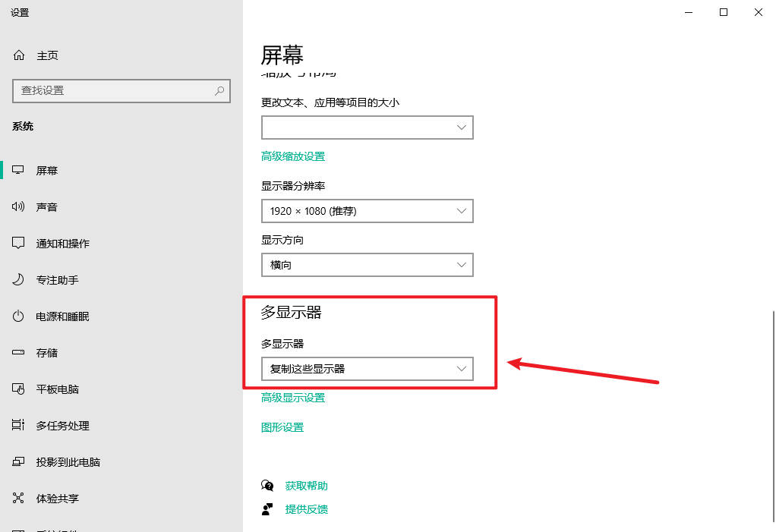Click the 图形设置 link

click(282, 427)
